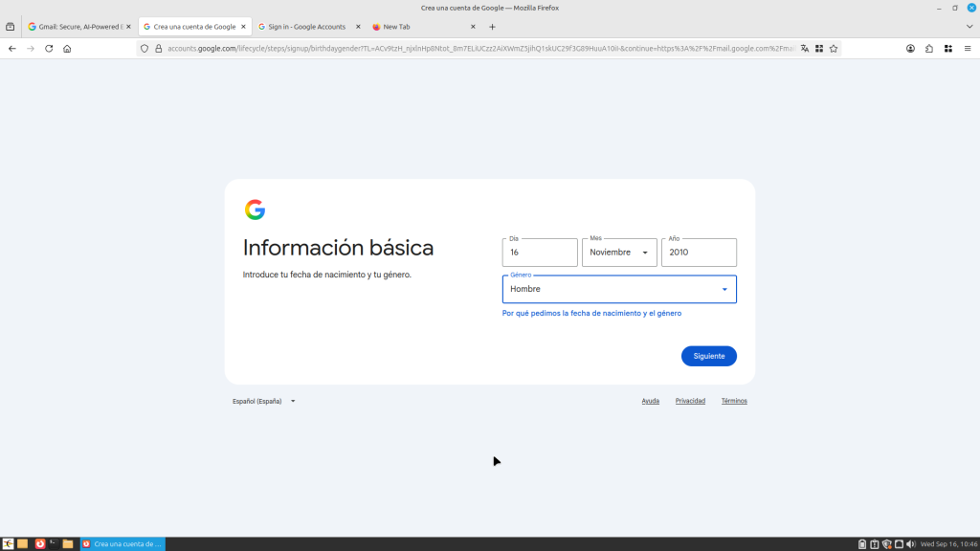This screenshot has height=551, width=980.
Task: Open the recent browsing Firefox View icon
Action: click(x=10, y=27)
